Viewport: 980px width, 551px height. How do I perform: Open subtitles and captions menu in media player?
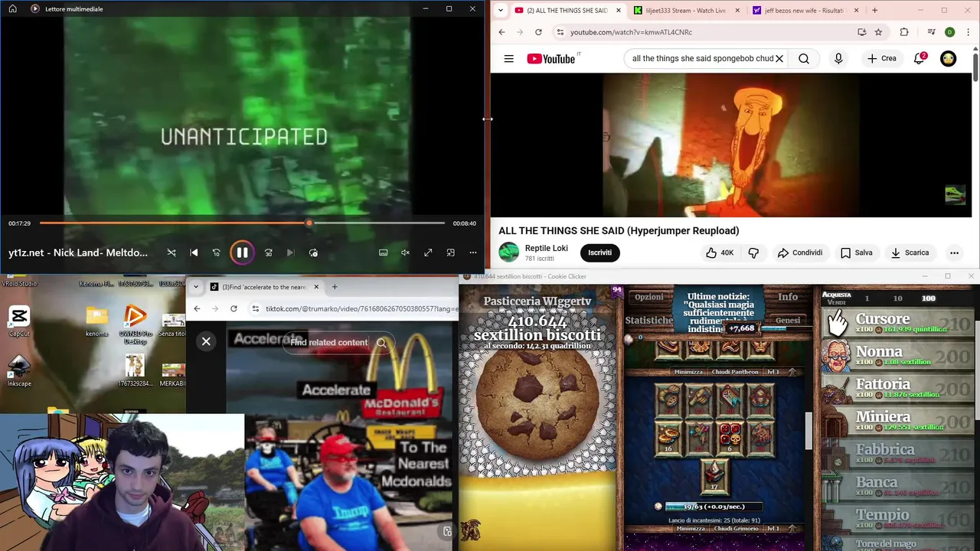pyautogui.click(x=383, y=253)
